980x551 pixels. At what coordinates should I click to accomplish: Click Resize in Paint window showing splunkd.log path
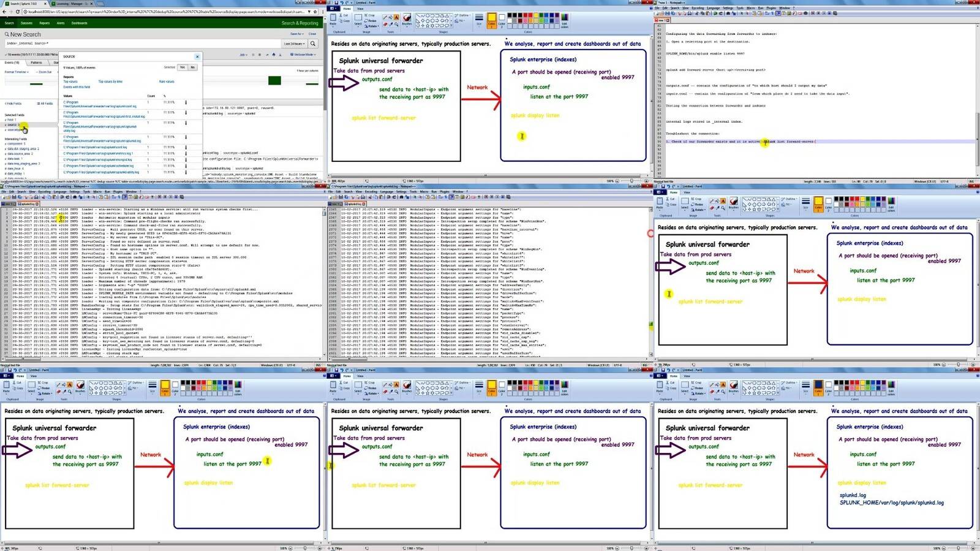(697, 388)
